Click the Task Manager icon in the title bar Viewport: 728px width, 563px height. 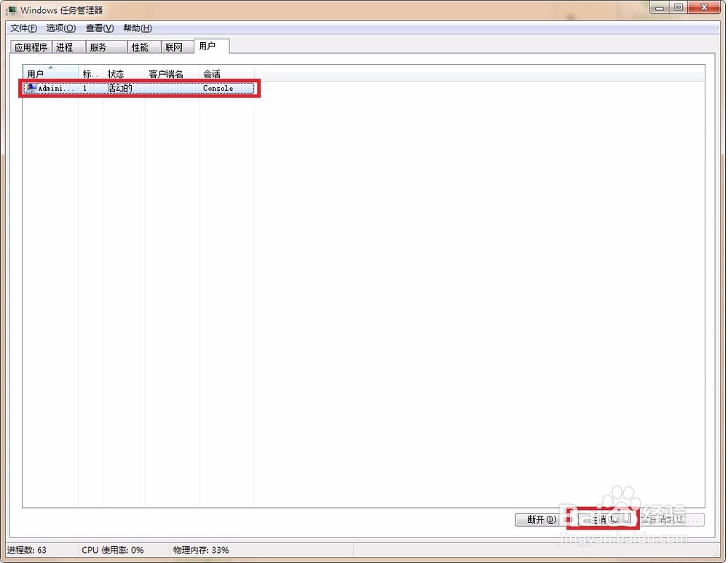point(10,9)
